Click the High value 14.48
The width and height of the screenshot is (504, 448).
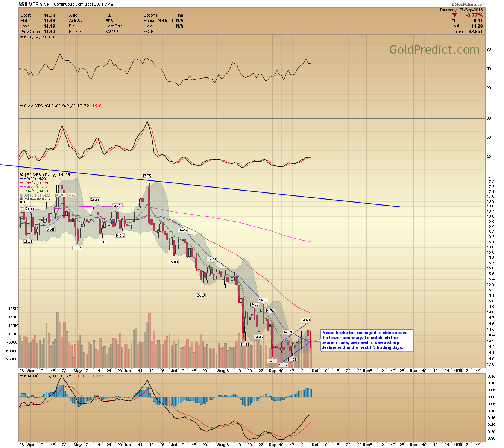(49, 21)
